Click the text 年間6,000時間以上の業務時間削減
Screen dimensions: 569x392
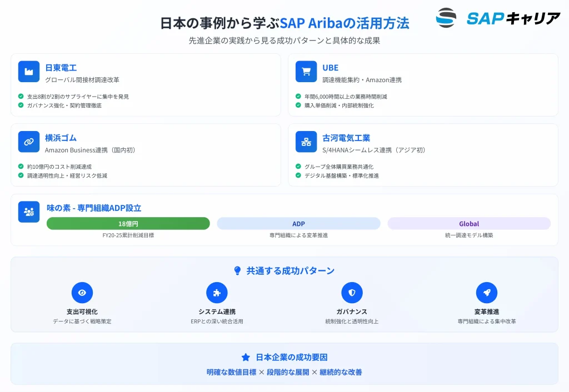point(346,97)
